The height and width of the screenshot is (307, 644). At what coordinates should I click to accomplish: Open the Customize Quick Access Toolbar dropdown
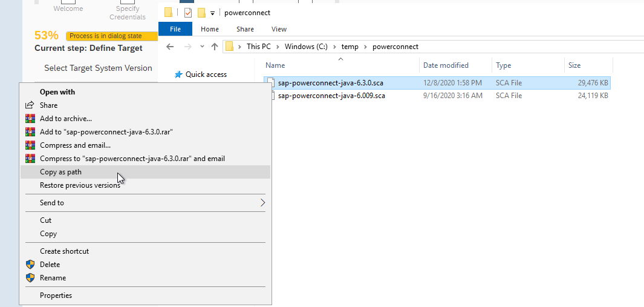pyautogui.click(x=213, y=13)
